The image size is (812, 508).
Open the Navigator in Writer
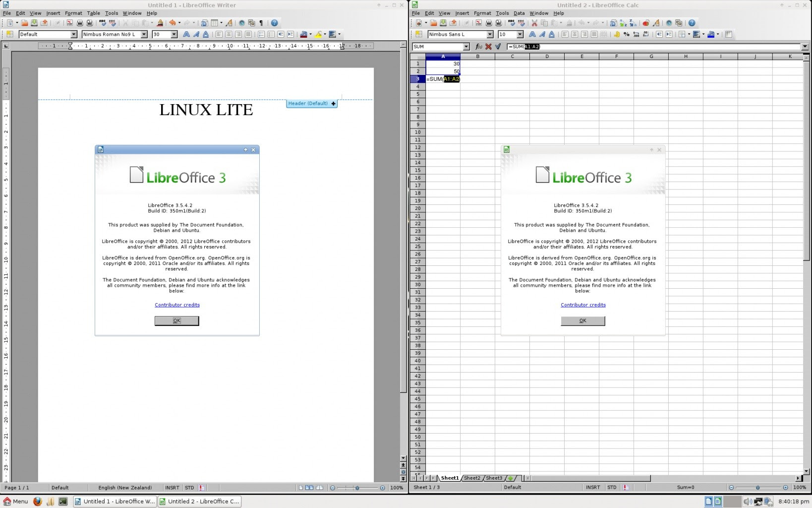click(x=241, y=23)
